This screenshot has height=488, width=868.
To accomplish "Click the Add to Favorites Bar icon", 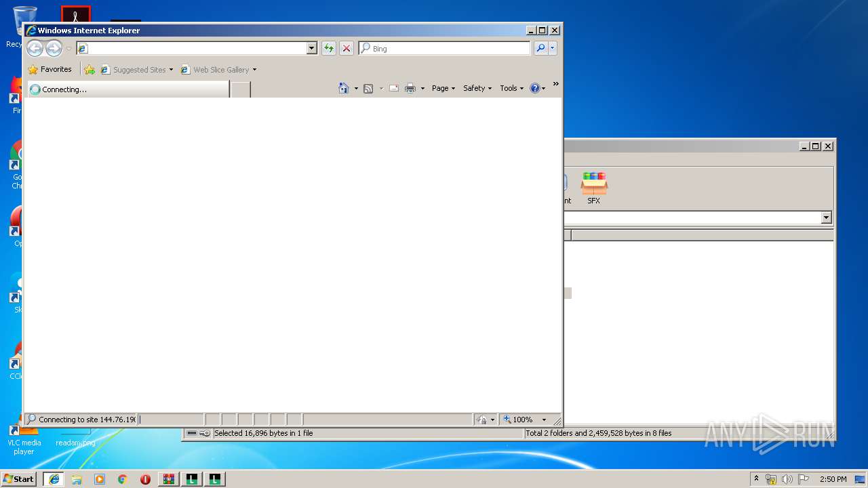I will point(89,69).
